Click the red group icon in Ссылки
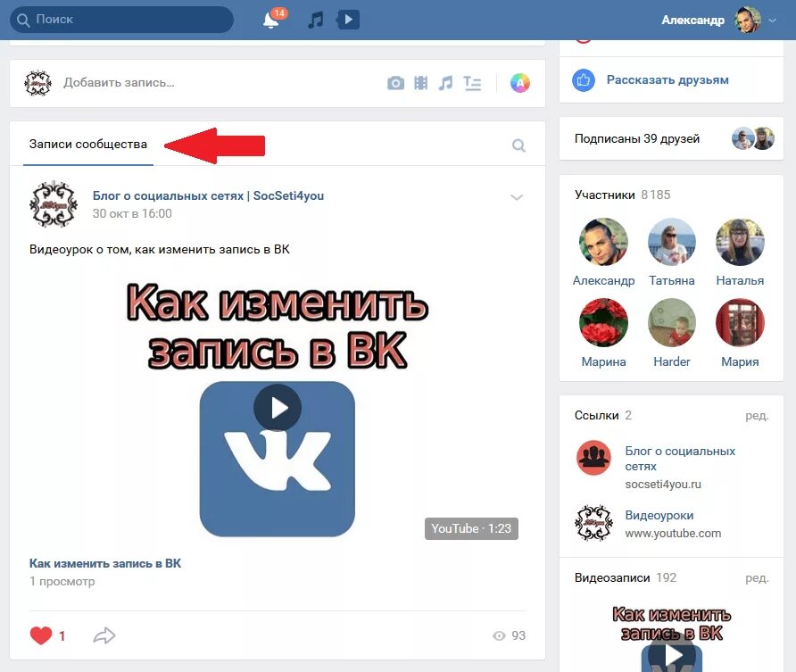The height and width of the screenshot is (672, 796). click(593, 457)
